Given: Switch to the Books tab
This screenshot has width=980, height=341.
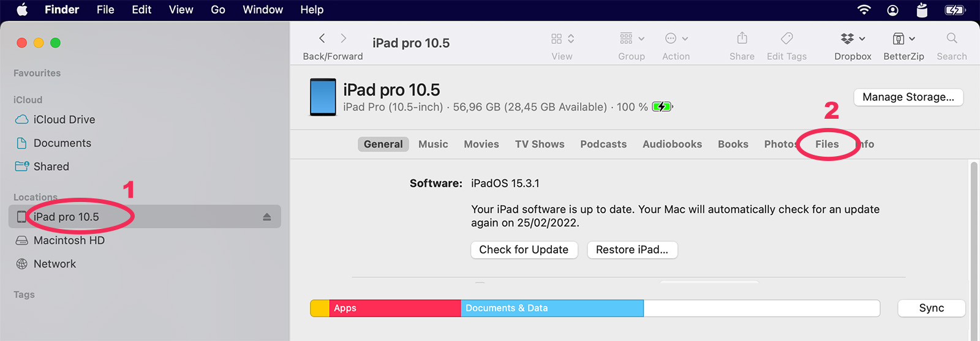Looking at the screenshot, I should click(733, 144).
